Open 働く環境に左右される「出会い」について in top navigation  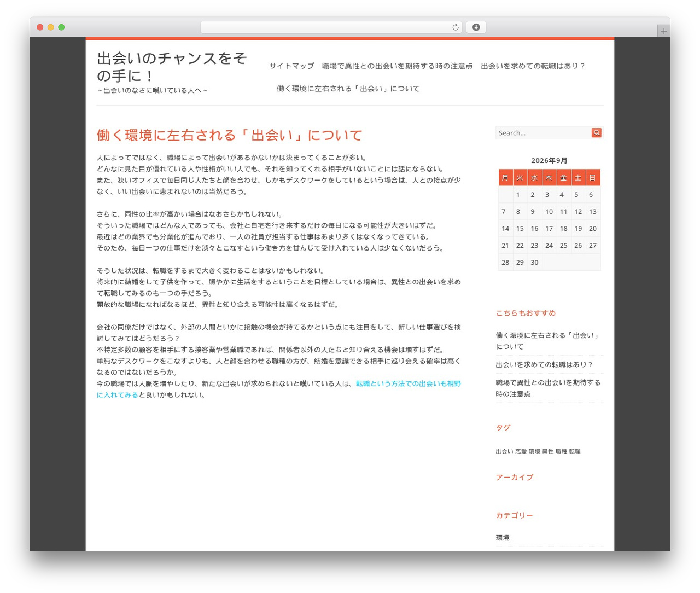point(348,89)
